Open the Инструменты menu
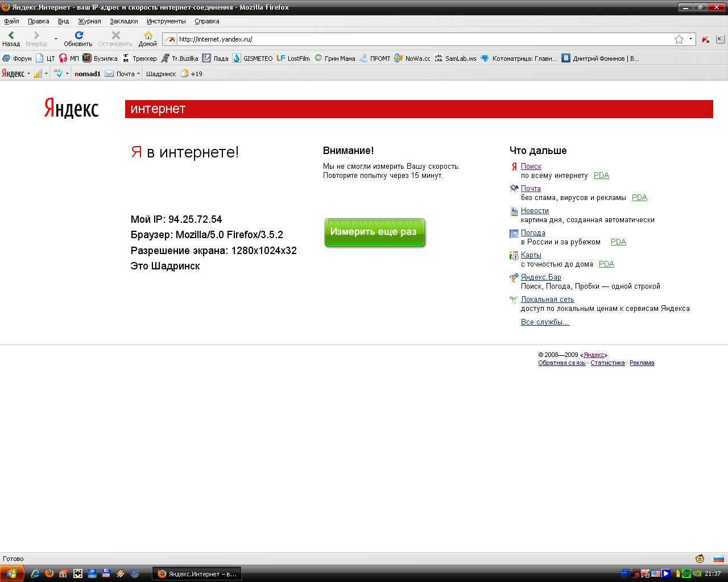The image size is (728, 582). (x=166, y=21)
